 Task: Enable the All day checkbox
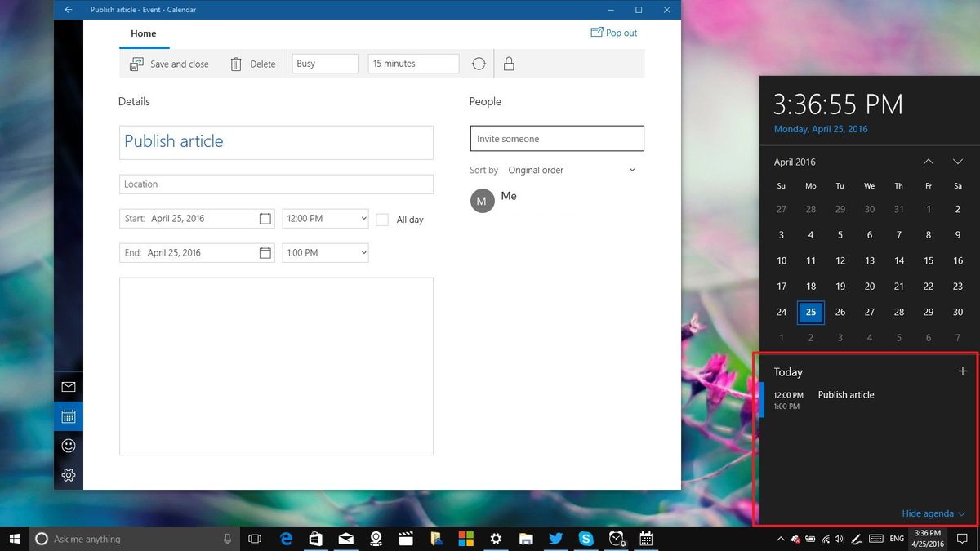(x=382, y=219)
